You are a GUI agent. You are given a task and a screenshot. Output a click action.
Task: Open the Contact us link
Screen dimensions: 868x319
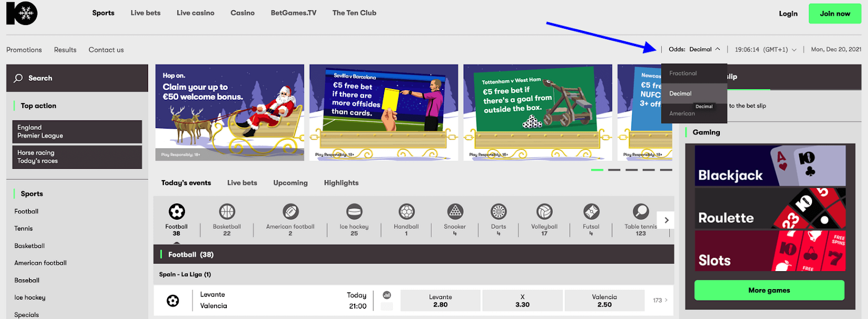pos(106,50)
